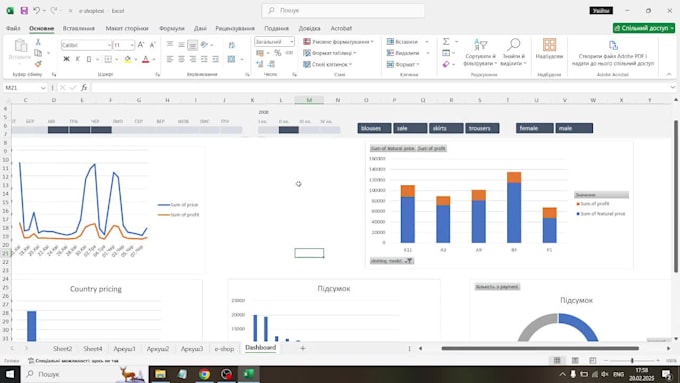Image resolution: width=680 pixels, height=383 pixels.
Task: Switch to the Вставлення ribbon tab
Action: pos(78,28)
